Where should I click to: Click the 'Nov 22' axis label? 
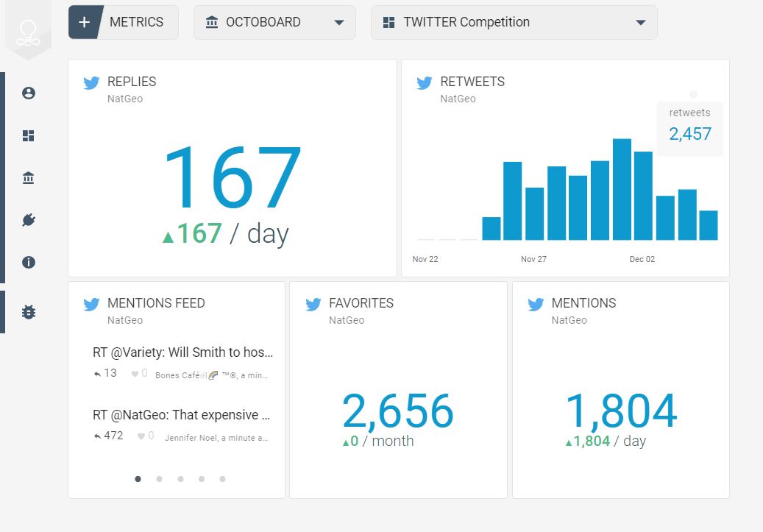click(425, 260)
